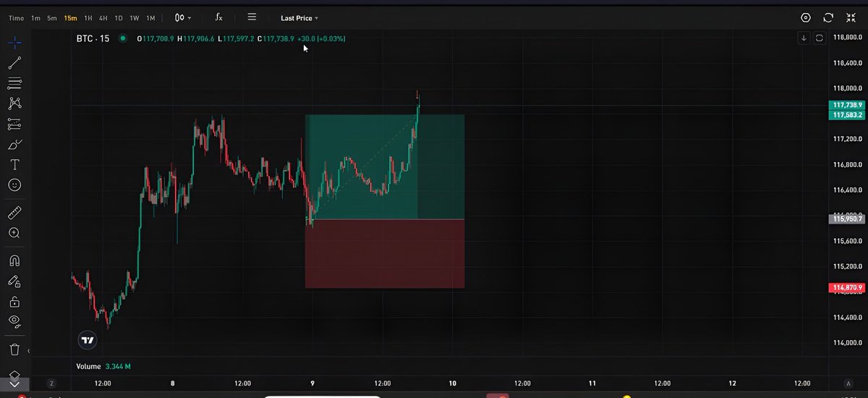Click the Volume 3.344 M label
Screen dimensions: 868x398
(103, 367)
